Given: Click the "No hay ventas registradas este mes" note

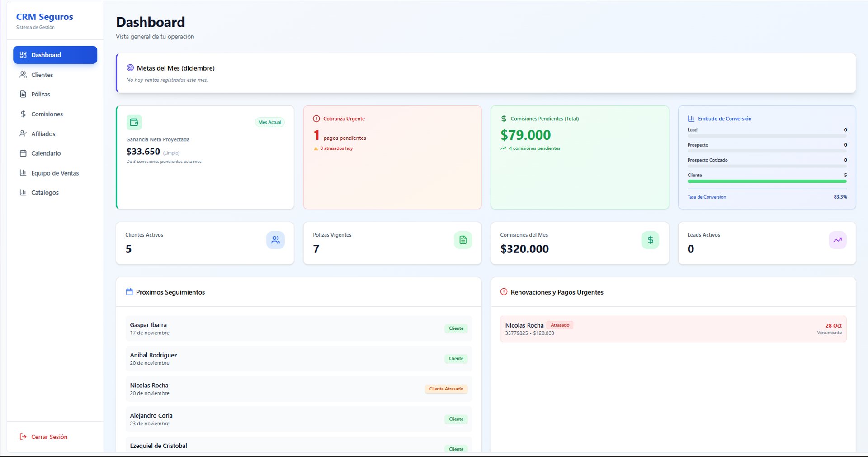Looking at the screenshot, I should point(167,80).
